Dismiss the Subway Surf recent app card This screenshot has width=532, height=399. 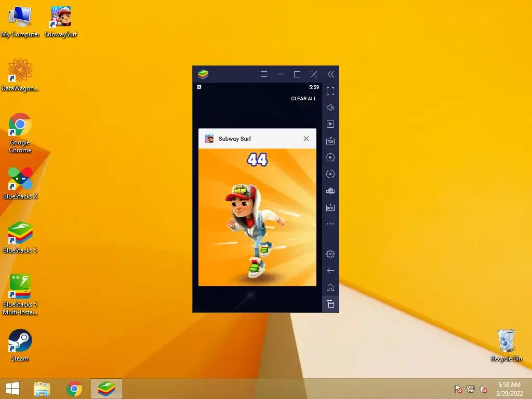coord(306,138)
